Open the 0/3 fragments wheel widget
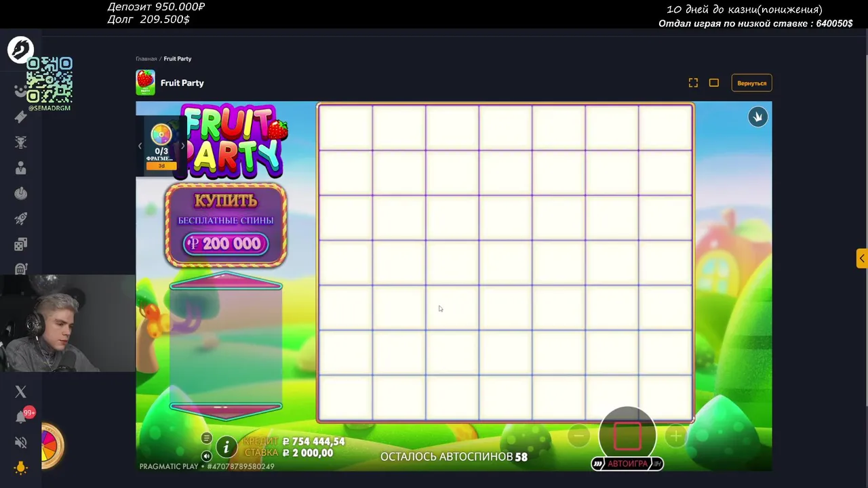The height and width of the screenshot is (488, 868). (161, 146)
